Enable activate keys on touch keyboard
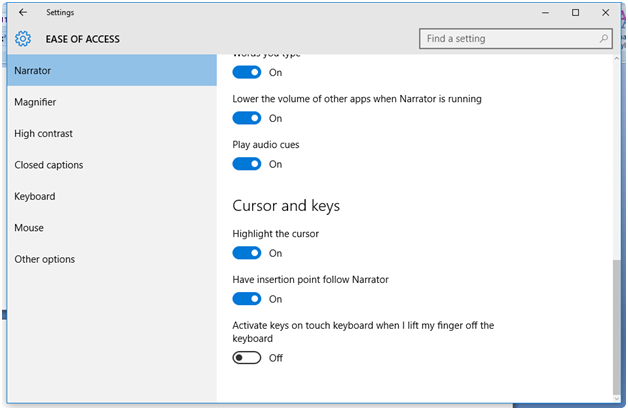Screen dimensions: 628x410 coord(246,358)
